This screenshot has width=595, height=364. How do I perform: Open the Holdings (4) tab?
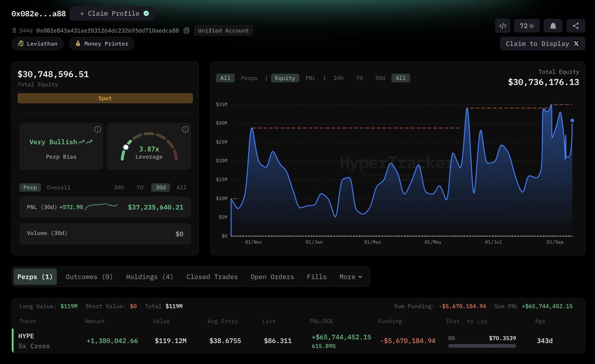(x=150, y=277)
